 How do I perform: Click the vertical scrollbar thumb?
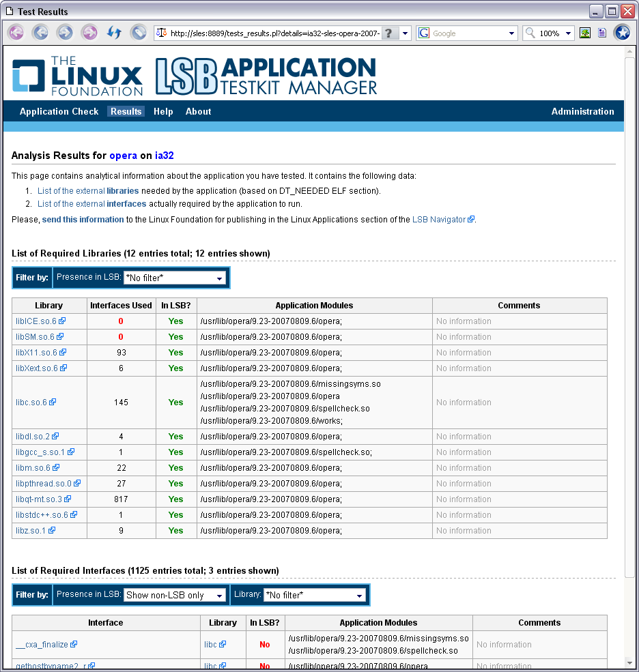(629, 317)
